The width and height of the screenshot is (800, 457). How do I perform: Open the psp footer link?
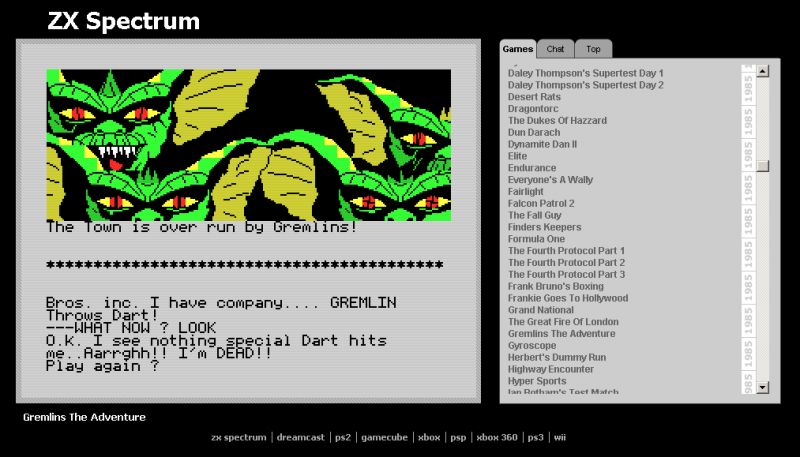pos(458,437)
